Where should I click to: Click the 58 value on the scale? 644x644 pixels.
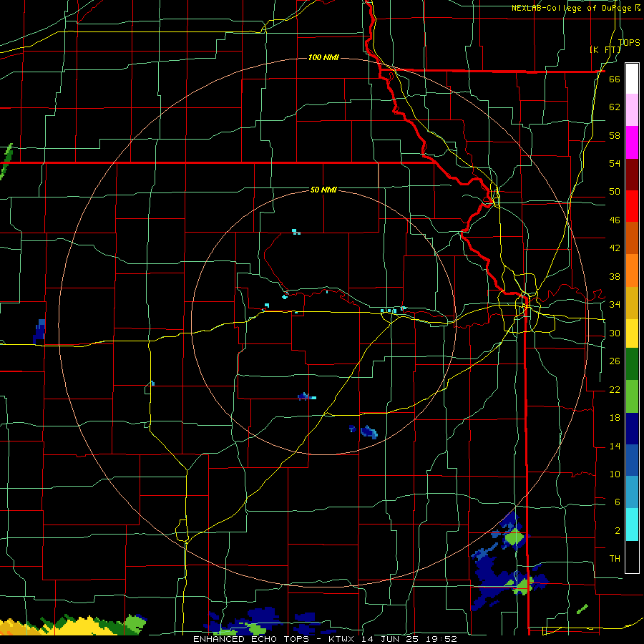tap(615, 135)
